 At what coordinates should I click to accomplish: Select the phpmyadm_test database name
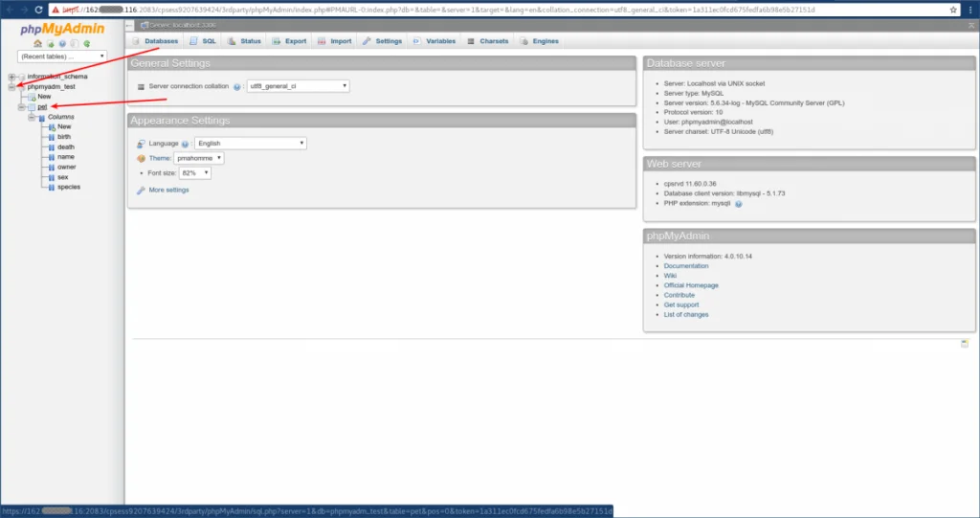pyautogui.click(x=51, y=87)
